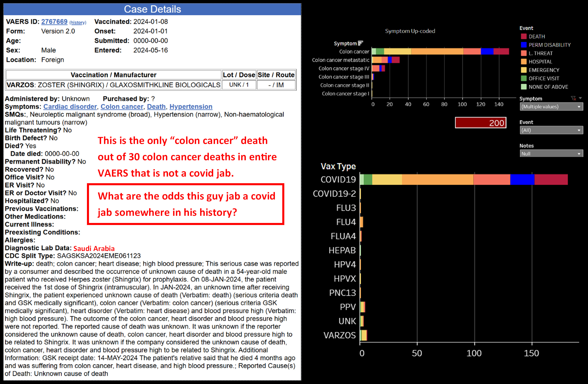The image size is (588, 384).
Task: Click the Symptom sort icon
Action: coord(360,43)
